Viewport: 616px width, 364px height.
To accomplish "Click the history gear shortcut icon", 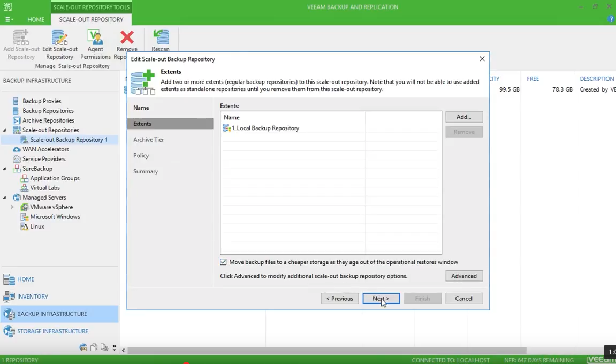I will [104, 347].
